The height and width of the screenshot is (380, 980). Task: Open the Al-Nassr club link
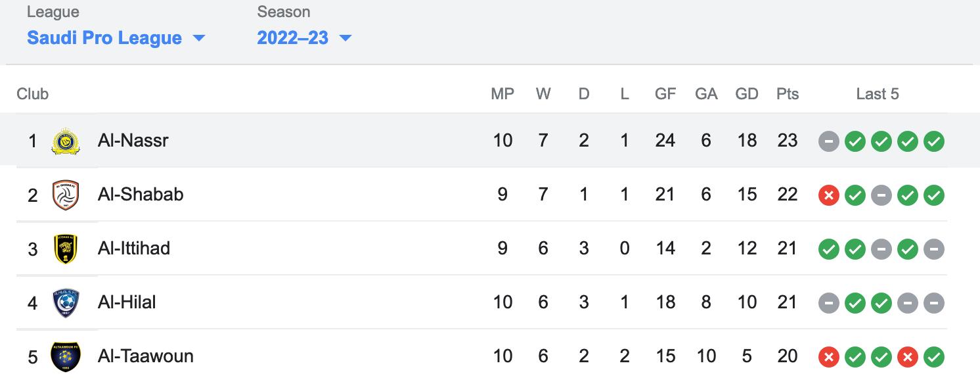click(x=133, y=140)
